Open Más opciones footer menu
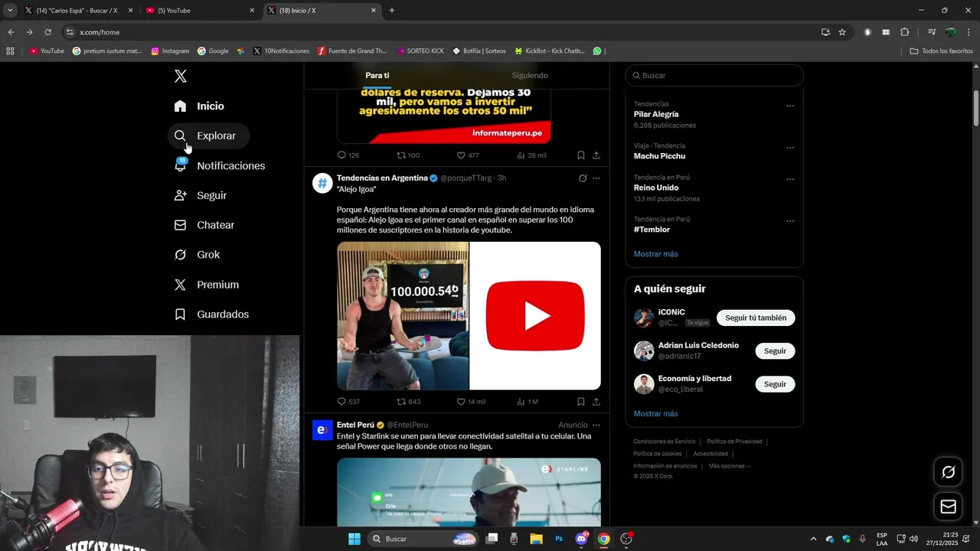Viewport: 980px width, 551px height. pos(729,466)
